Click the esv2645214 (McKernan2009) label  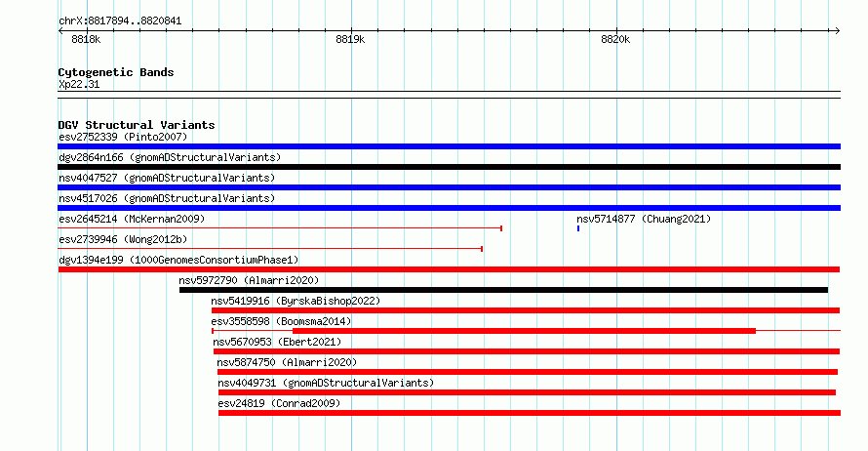(x=132, y=219)
